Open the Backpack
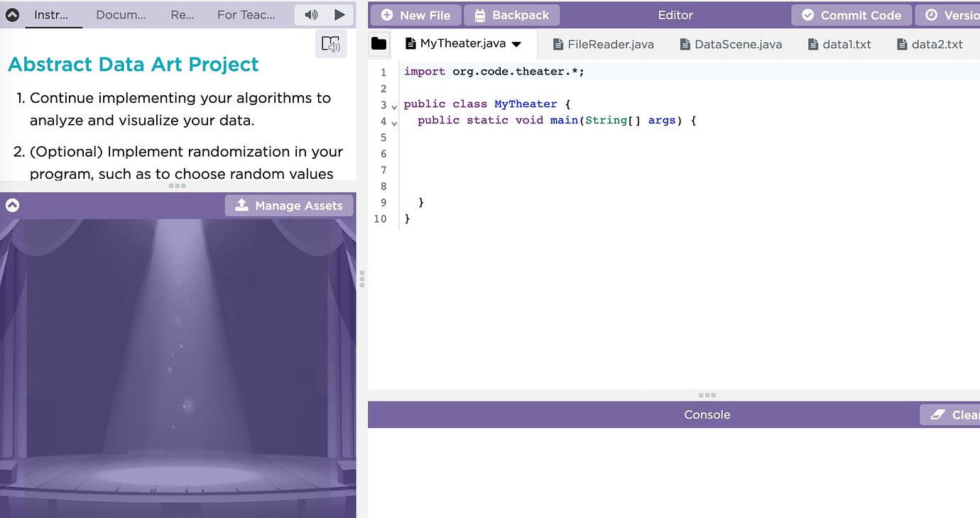 [x=511, y=15]
